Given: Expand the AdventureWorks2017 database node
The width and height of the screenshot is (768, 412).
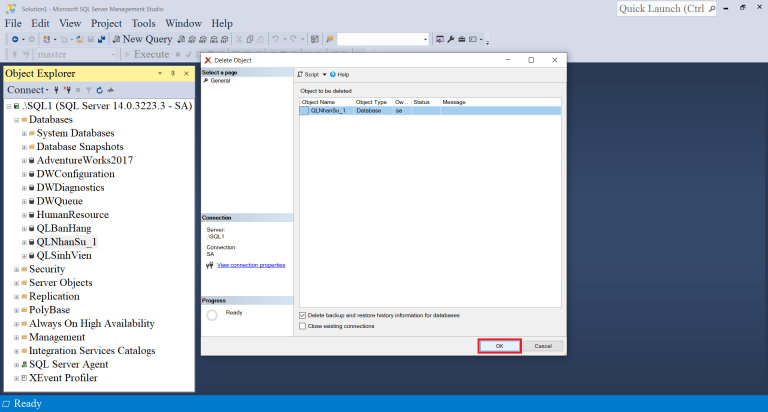Looking at the screenshot, I should coord(24,160).
